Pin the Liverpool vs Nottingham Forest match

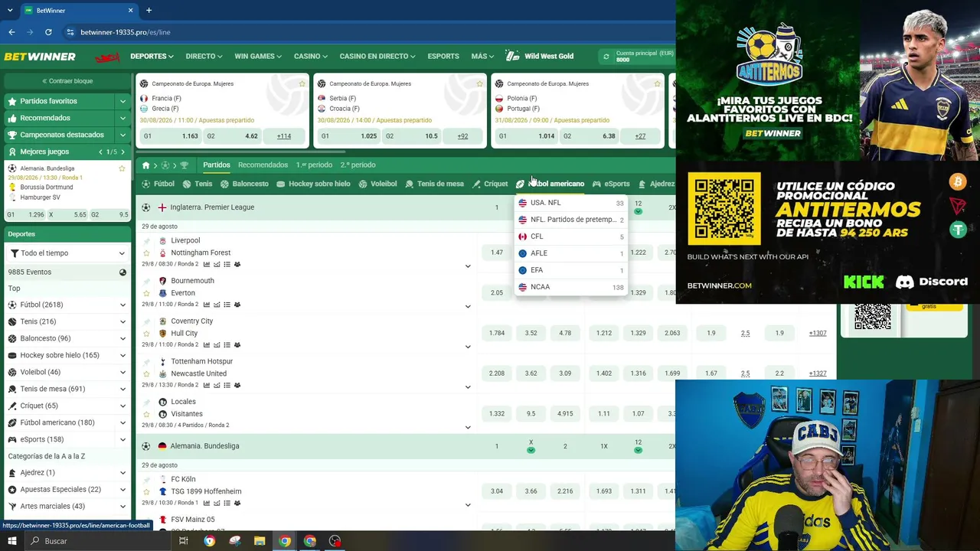[146, 241]
